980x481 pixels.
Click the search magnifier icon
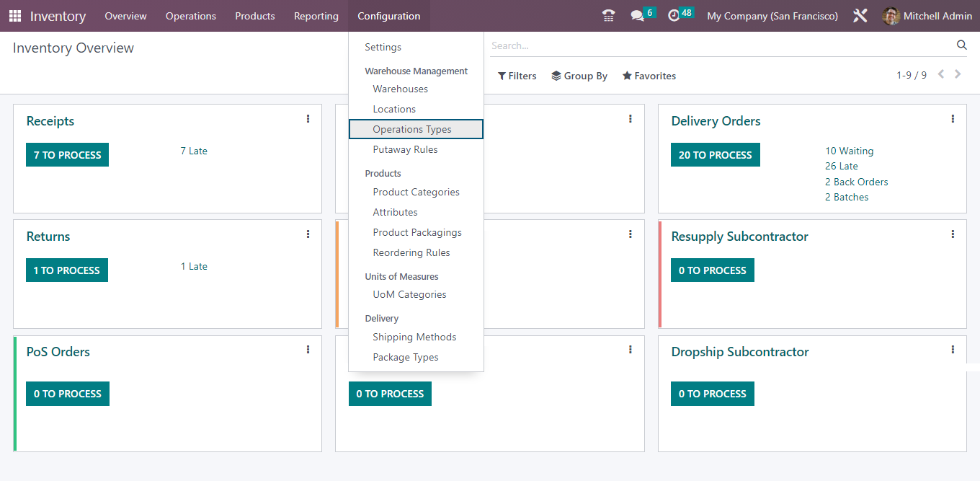[962, 45]
